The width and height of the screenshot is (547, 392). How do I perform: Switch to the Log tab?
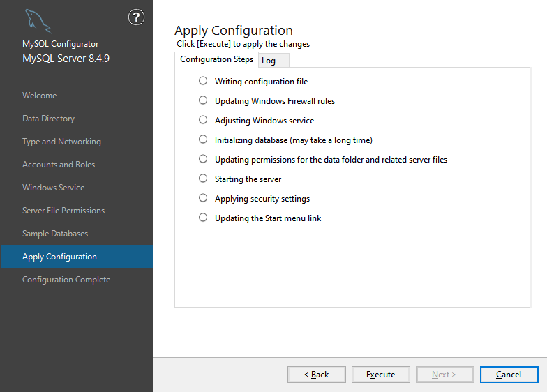point(269,61)
